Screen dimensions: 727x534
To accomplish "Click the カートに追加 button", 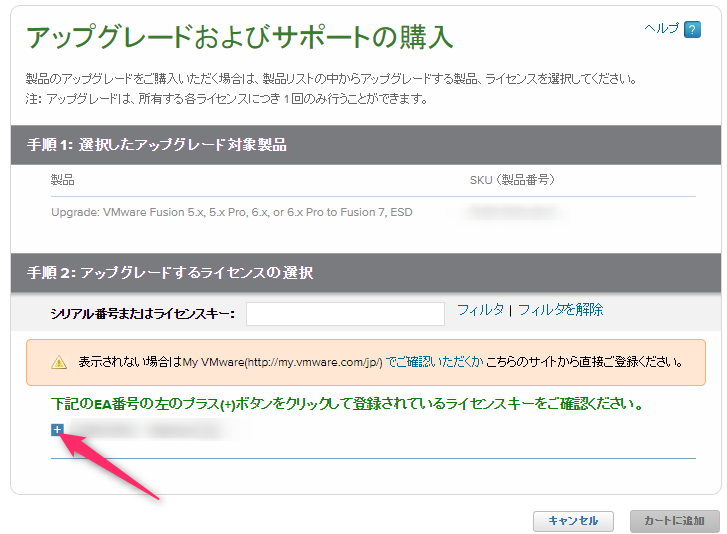I will (x=675, y=521).
